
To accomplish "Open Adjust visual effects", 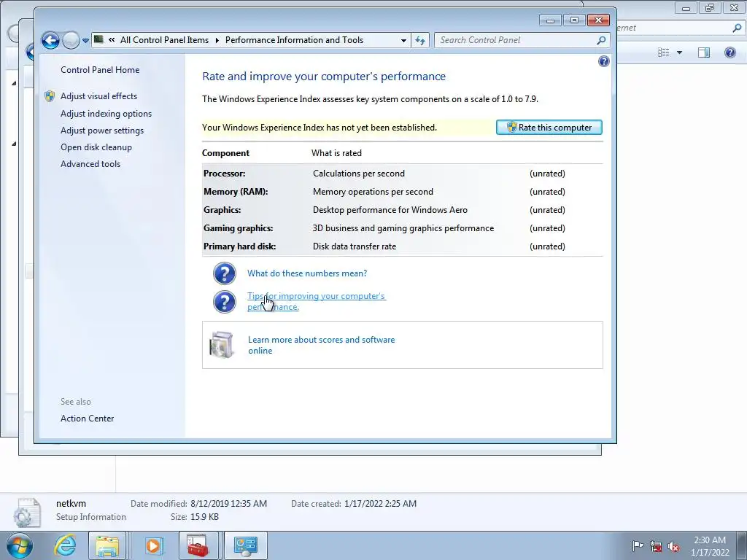I will (x=98, y=96).
